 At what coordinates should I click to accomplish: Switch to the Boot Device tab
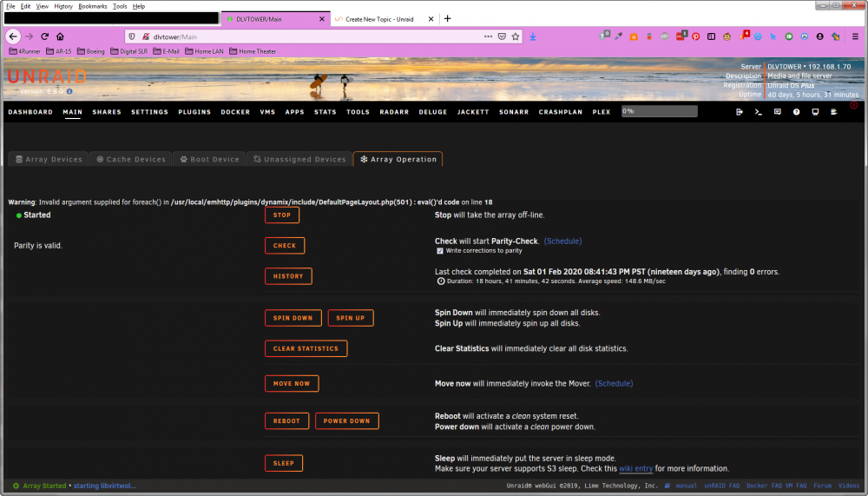[209, 159]
